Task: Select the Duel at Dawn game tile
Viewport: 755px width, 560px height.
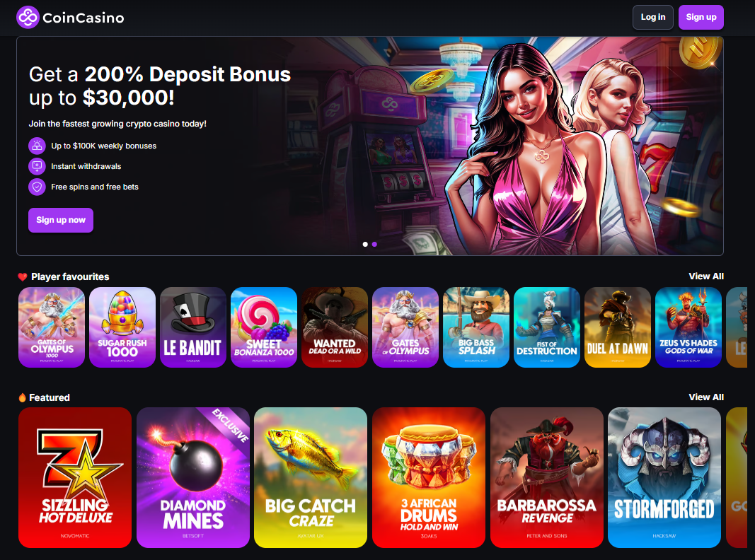Action: pyautogui.click(x=618, y=327)
